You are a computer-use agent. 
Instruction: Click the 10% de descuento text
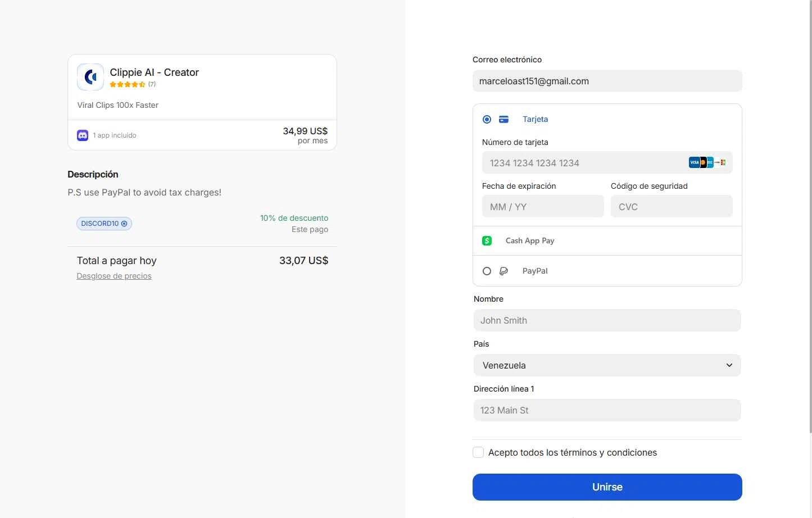(294, 218)
